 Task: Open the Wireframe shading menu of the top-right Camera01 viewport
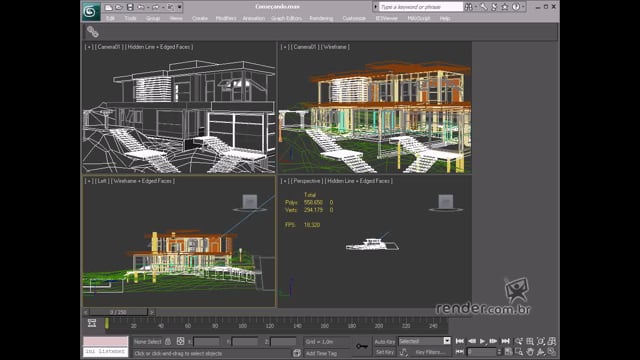point(335,47)
